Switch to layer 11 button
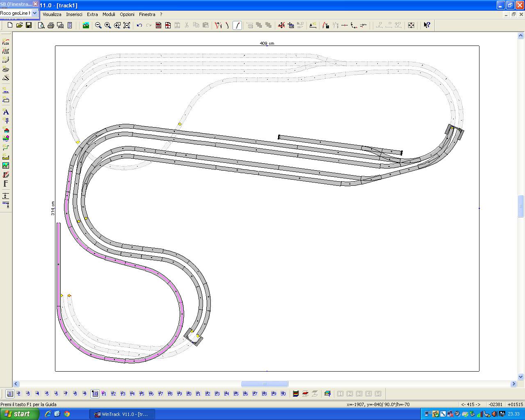The width and height of the screenshot is (525, 420). (x=104, y=394)
